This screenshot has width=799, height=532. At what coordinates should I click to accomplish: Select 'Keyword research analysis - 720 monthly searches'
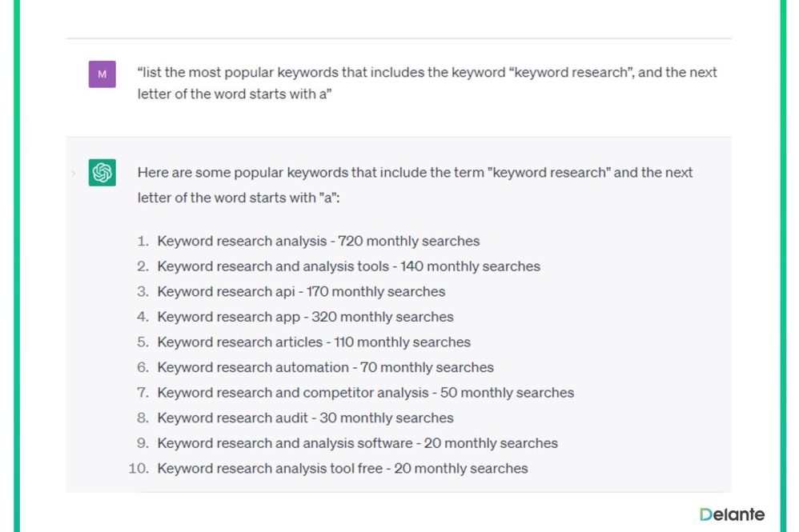(318, 241)
